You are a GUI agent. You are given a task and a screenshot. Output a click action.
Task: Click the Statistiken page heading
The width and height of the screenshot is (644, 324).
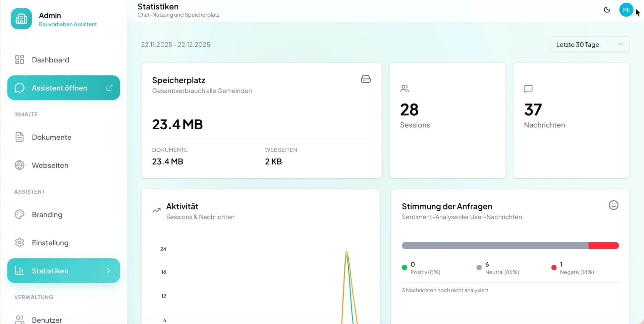pos(158,7)
